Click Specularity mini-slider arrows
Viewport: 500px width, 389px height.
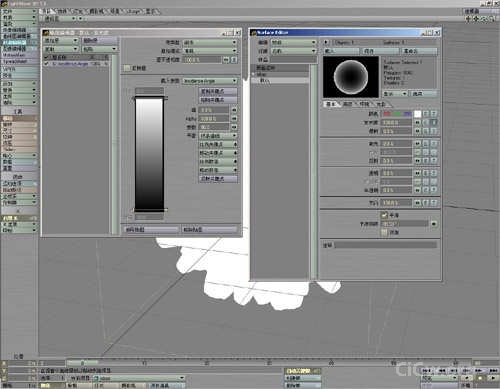[417, 144]
